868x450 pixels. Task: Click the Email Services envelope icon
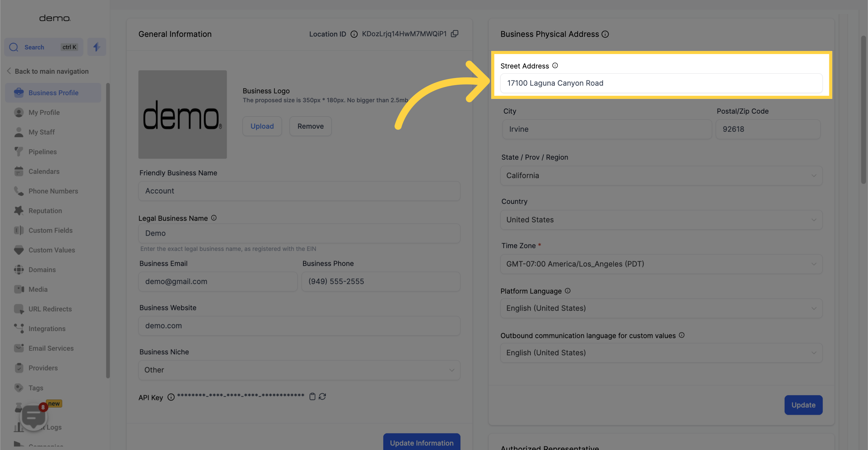19,348
